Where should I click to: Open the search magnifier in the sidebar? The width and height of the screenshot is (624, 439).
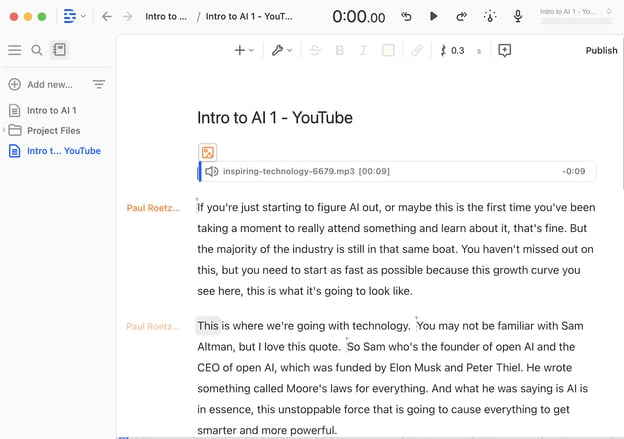[37, 50]
